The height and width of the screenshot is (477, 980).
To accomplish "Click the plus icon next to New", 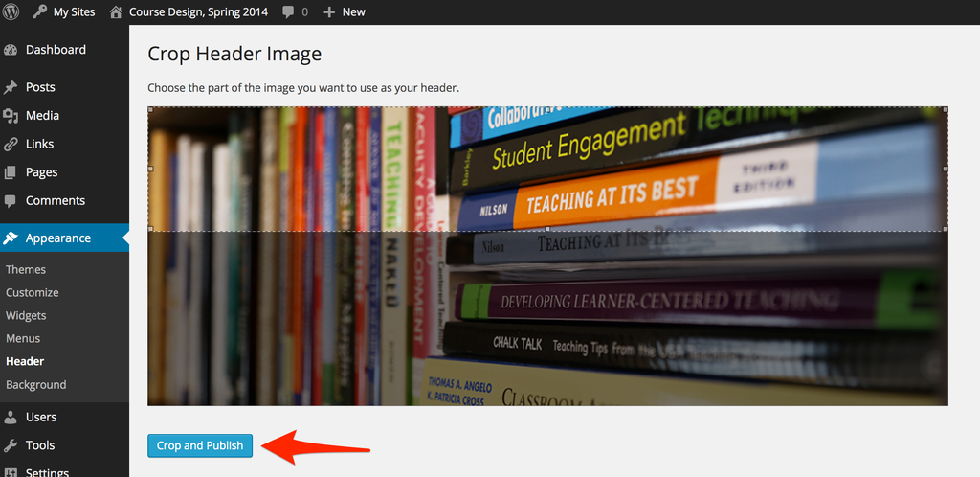I will pyautogui.click(x=329, y=11).
